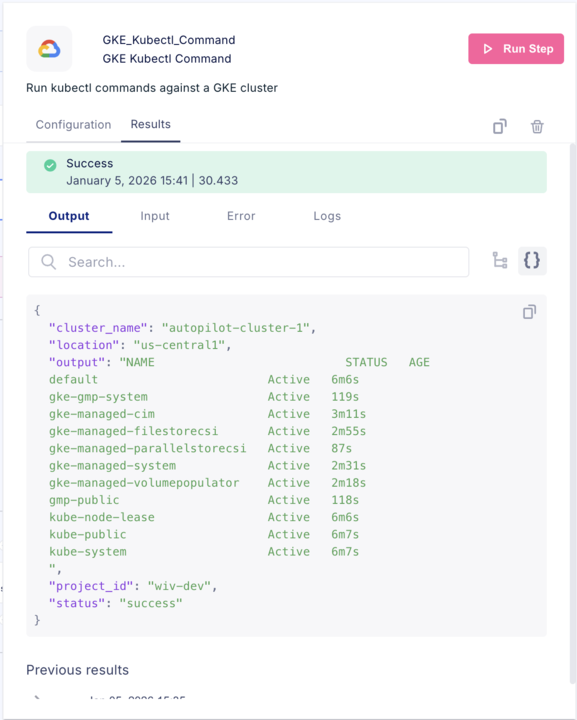The image size is (577, 720).
Task: Click the gke-gmp-system namespace row
Action: click(x=204, y=397)
